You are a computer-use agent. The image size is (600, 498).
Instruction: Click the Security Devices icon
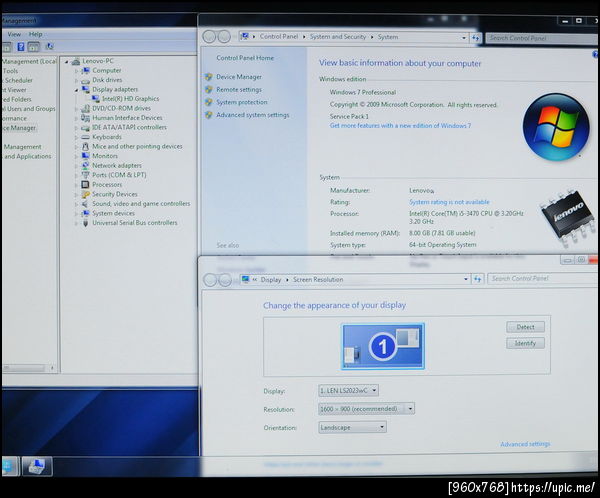86,194
